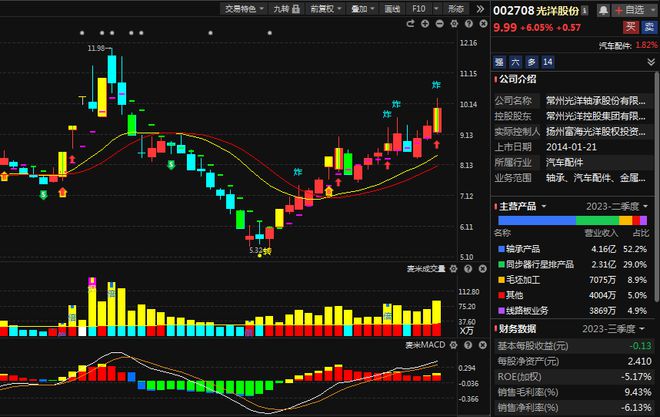
Task: Close the 麦米MACD panel
Action: click(483, 345)
